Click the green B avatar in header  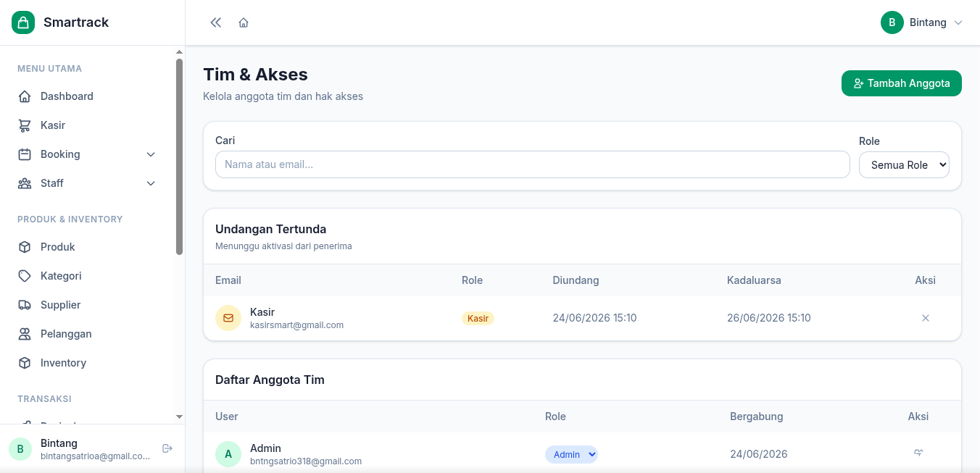[892, 22]
